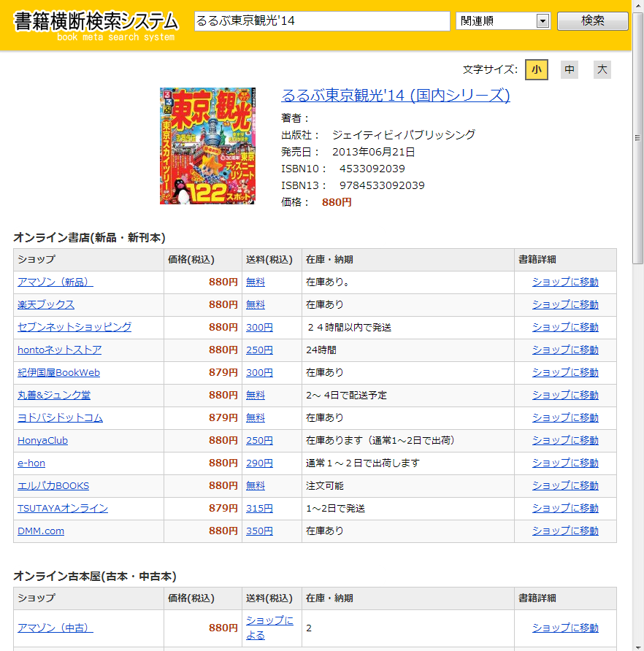The image size is (644, 651).
Task: Click the scrollbar down arrow
Action: point(637,646)
